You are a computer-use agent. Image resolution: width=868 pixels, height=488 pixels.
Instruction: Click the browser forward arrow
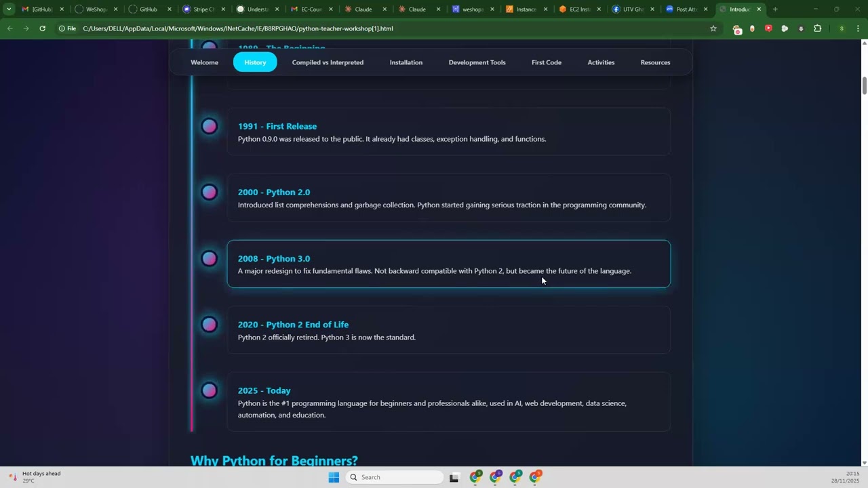pos(26,28)
